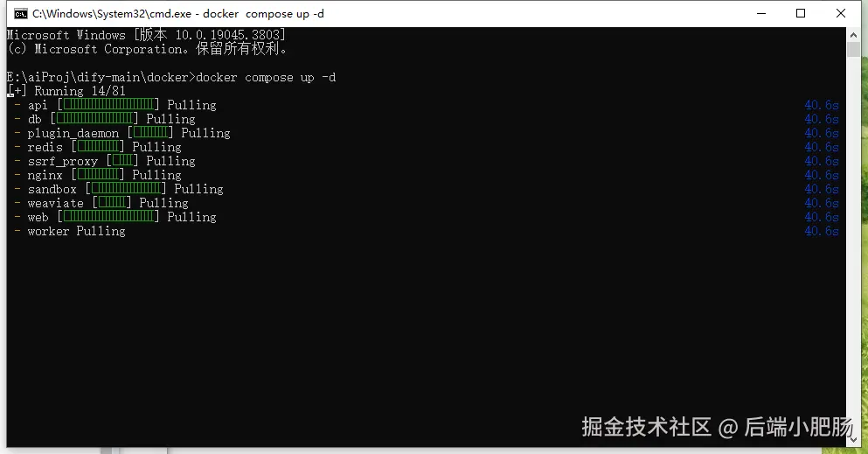Maximize the command prompt window
Viewport: 868px width, 454px height.
point(801,13)
